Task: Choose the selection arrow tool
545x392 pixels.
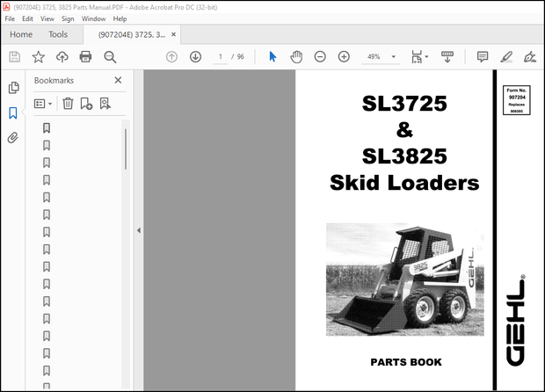Action: click(272, 56)
